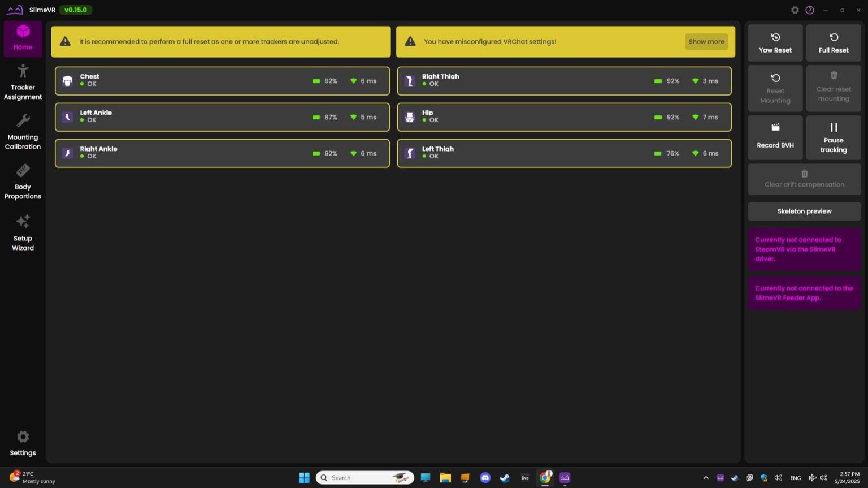Screen dimensions: 868x488
Task: Click the Hip tracker card
Action: [564, 117]
